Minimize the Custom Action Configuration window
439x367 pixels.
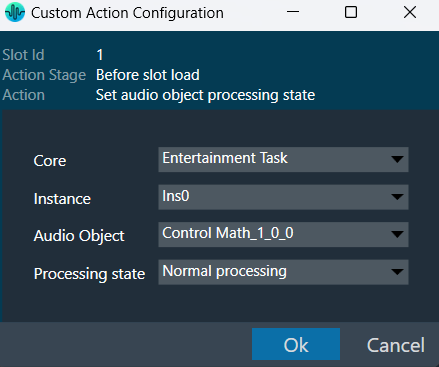pos(293,12)
